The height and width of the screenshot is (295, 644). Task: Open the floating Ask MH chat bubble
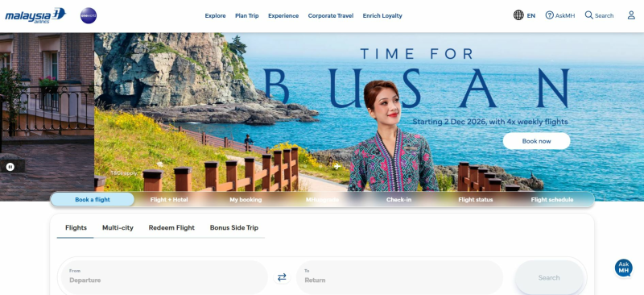tap(623, 268)
